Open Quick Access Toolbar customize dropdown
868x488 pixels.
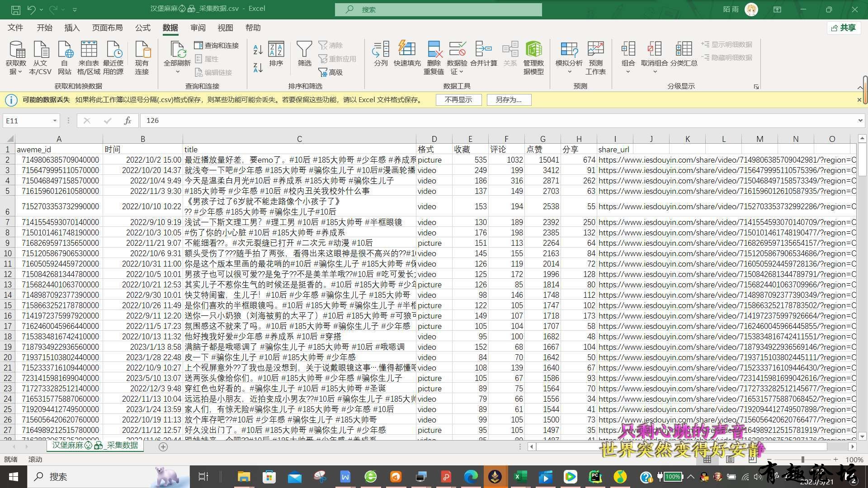click(75, 9)
